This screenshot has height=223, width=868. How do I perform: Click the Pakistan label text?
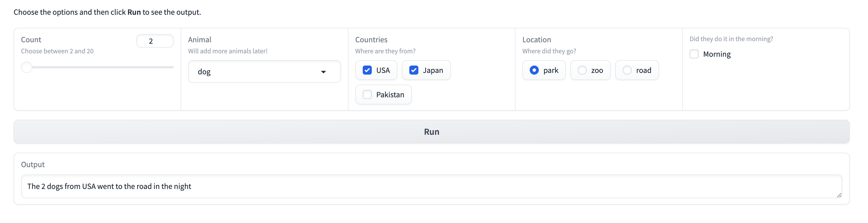point(390,94)
